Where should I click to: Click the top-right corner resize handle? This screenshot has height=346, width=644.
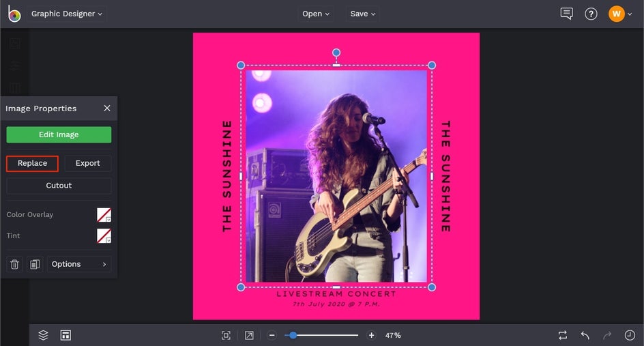click(432, 66)
